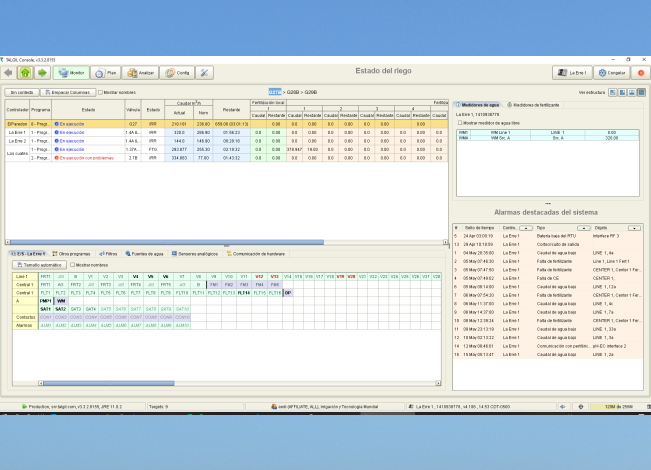
Task: Click the G29B breadcrumb item
Action: pyautogui.click(x=310, y=92)
